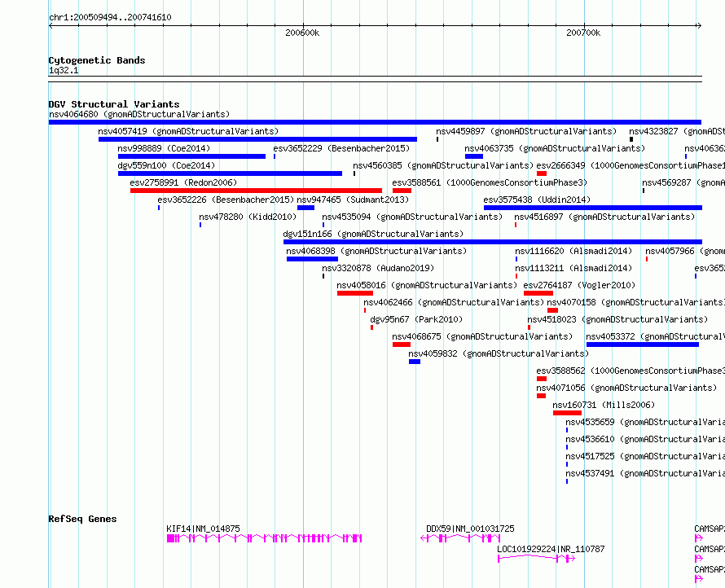Image resolution: width=725 pixels, height=588 pixels.
Task: Open the DDX59|NM_001031725 gene label
Action: pyautogui.click(x=470, y=529)
